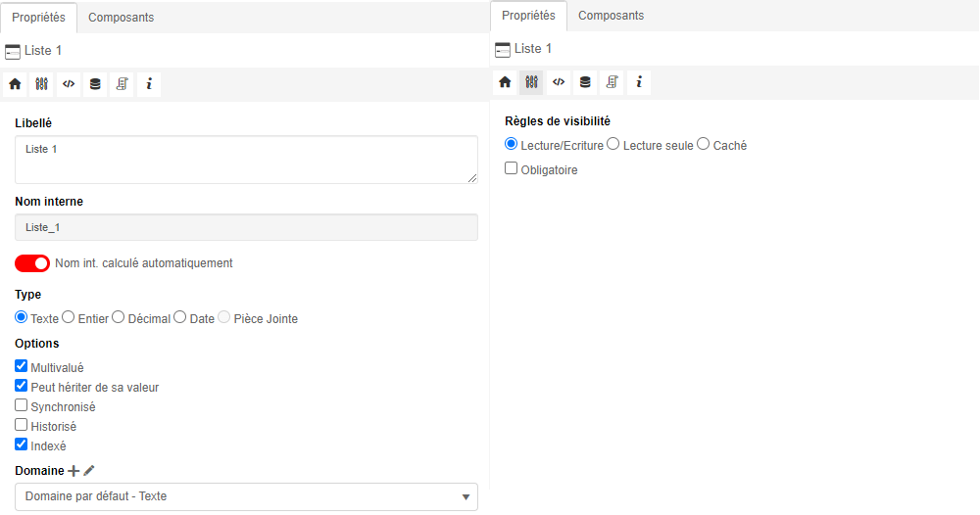Enable the Historisé checkbox
Image resolution: width=980 pixels, height=515 pixels.
click(22, 425)
